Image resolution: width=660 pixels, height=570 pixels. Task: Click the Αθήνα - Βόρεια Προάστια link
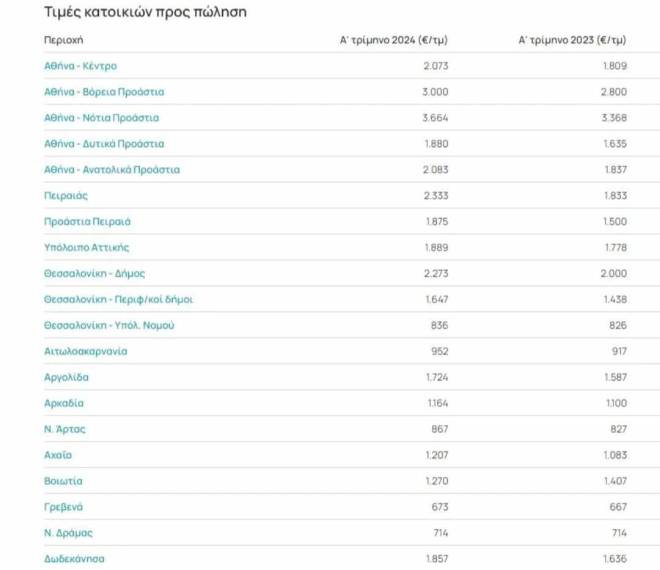104,92
